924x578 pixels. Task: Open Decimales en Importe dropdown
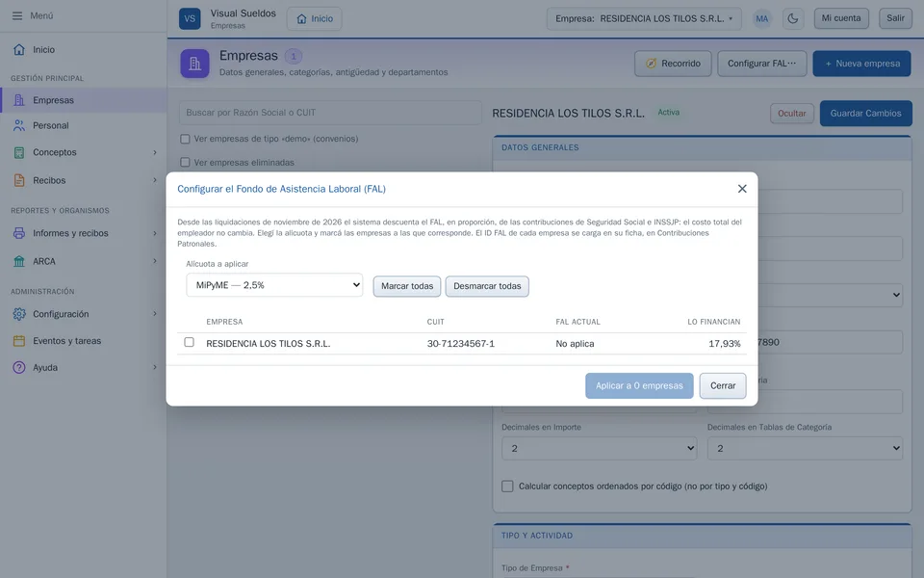click(x=600, y=448)
